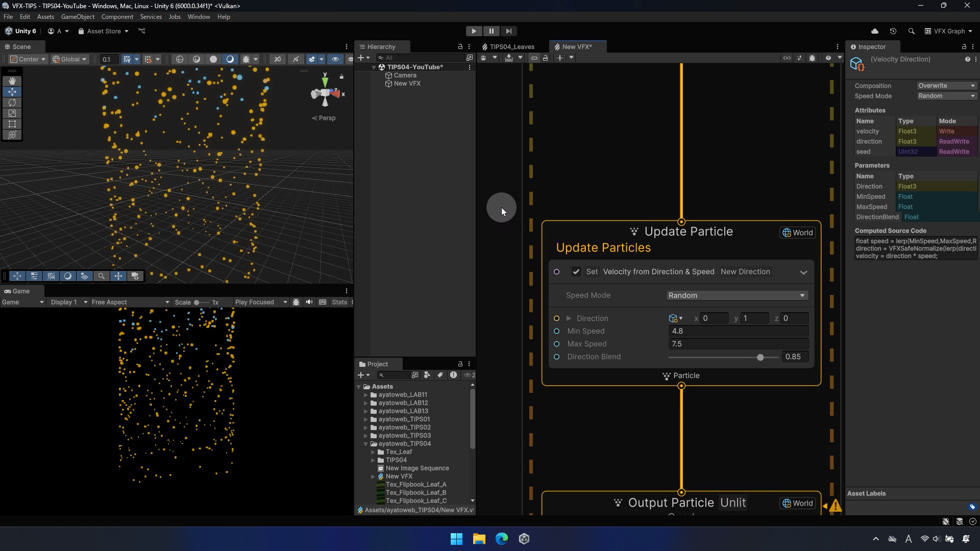Open Speed Mode Random dropdown in block

(737, 295)
